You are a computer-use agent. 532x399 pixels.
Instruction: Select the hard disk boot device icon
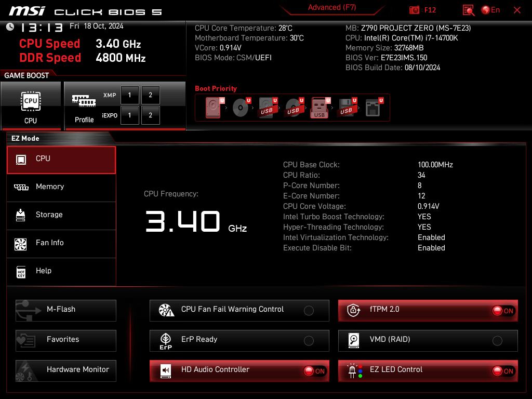click(214, 108)
